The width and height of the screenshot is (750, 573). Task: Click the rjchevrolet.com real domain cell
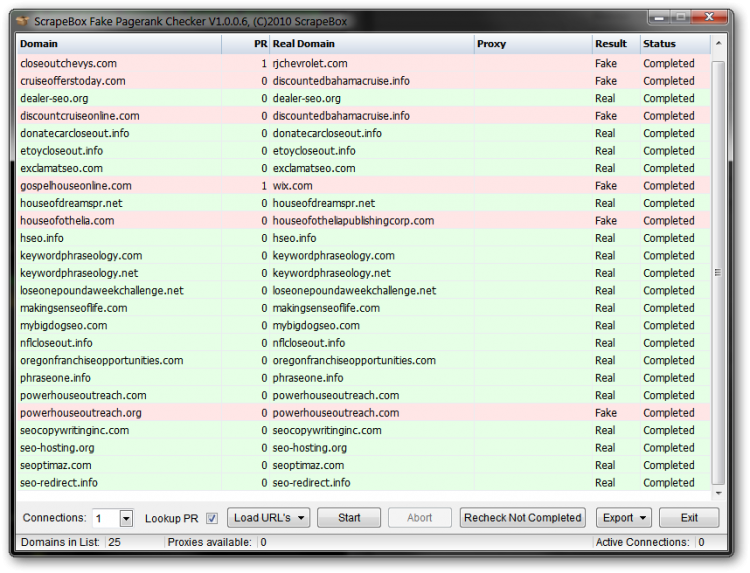coord(372,63)
